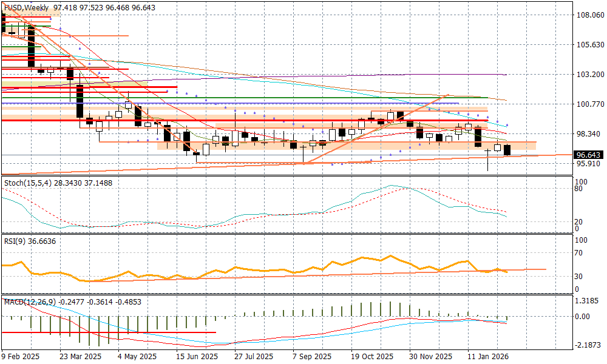Click the 19 Oct 2025 date label
The width and height of the screenshot is (607, 364).
pyautogui.click(x=371, y=357)
